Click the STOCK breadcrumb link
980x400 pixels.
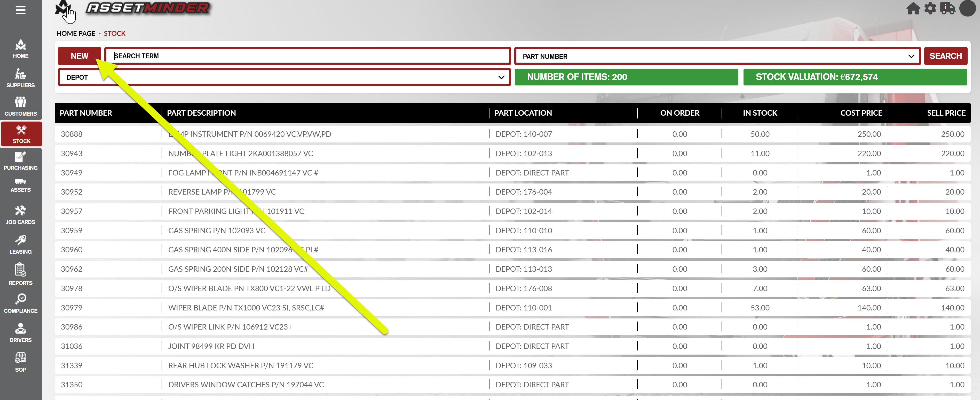point(115,34)
